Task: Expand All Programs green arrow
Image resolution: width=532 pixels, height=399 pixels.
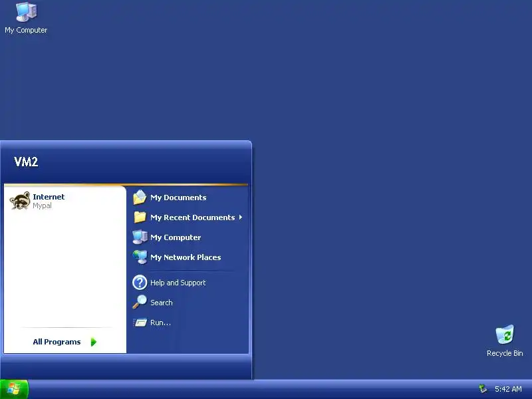Action: [94, 342]
